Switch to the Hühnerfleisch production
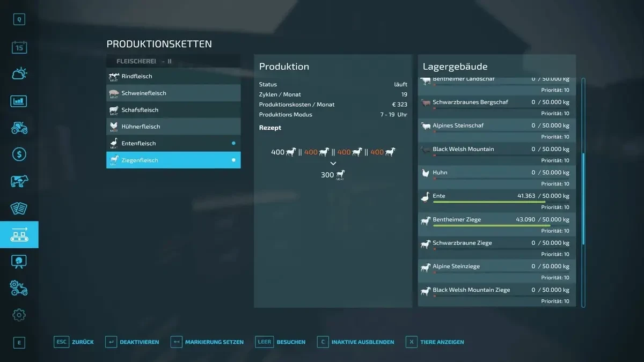 tap(173, 127)
